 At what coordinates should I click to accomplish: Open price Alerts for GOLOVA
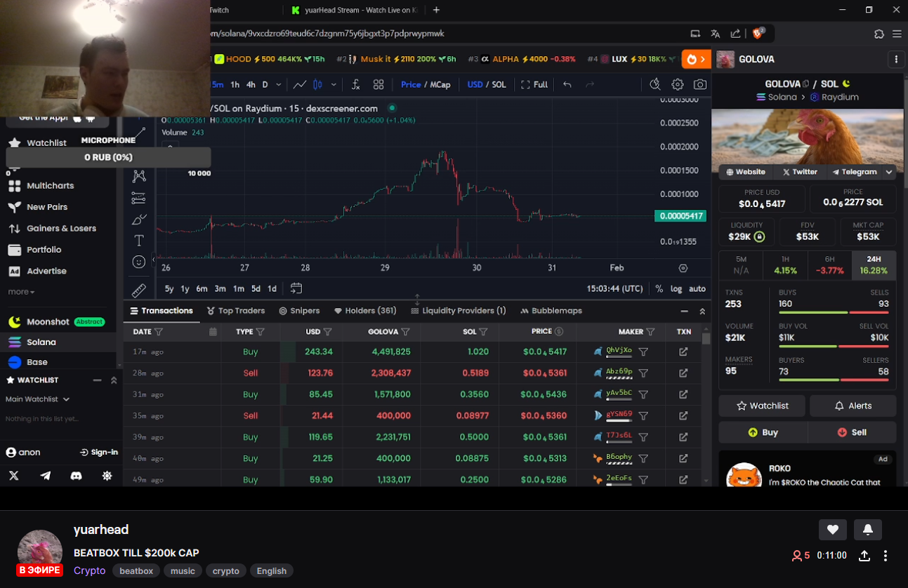(853, 406)
